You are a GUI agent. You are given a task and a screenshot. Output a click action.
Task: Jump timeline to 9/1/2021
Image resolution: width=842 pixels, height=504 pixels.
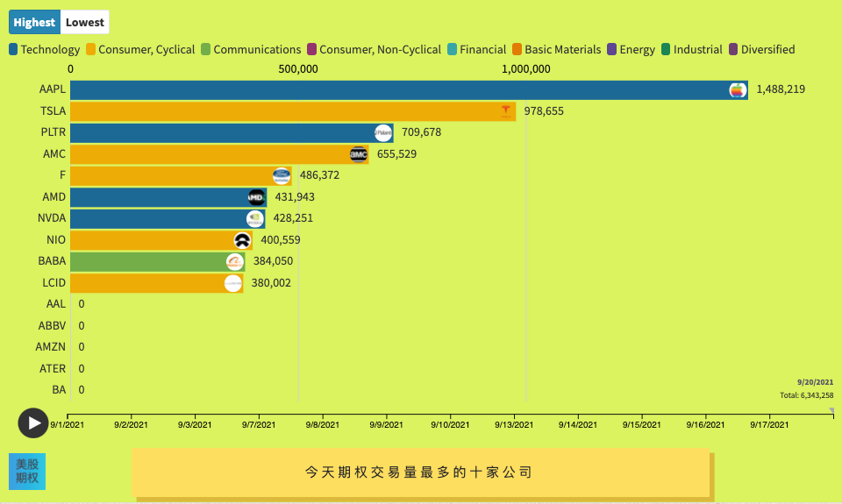pos(68,424)
